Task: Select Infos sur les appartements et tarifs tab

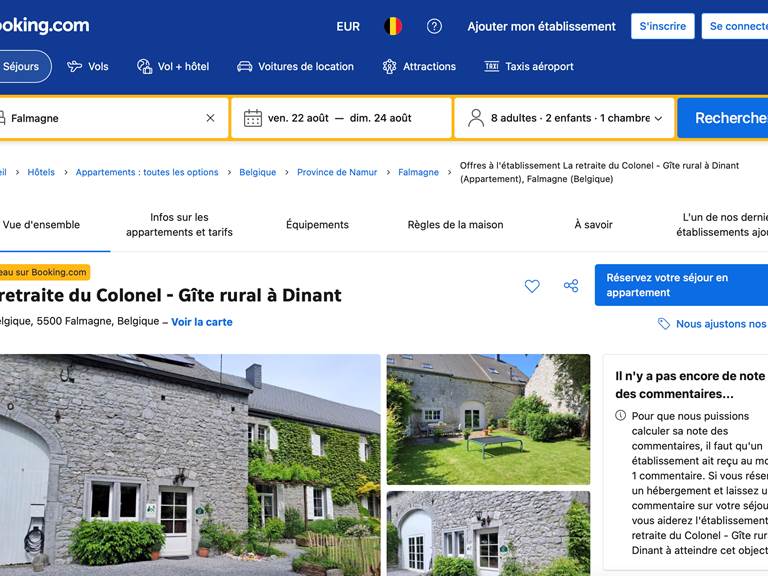Action: pos(179,225)
